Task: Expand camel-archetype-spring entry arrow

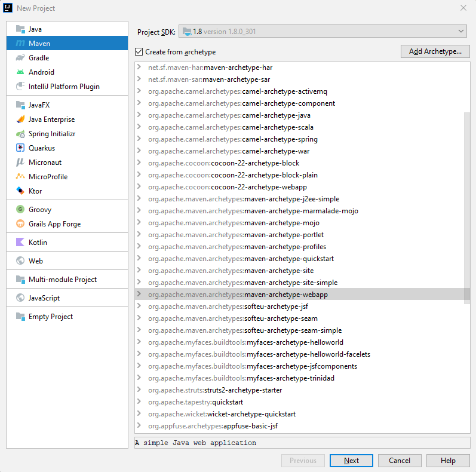Action: 139,139
